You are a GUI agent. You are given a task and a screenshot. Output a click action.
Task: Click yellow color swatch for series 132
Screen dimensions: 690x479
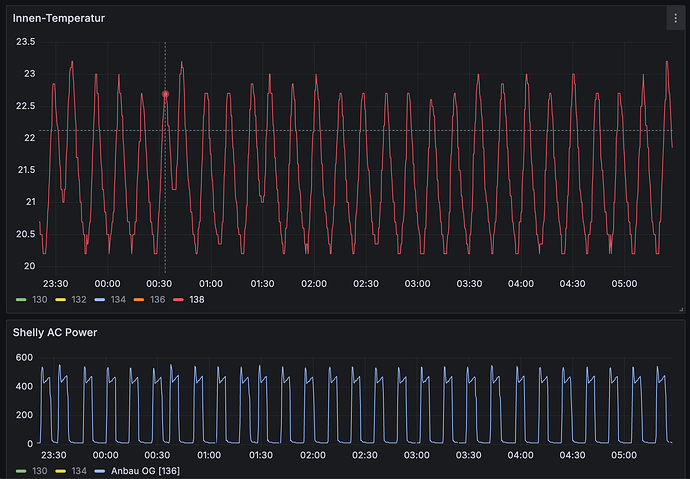coord(59,299)
